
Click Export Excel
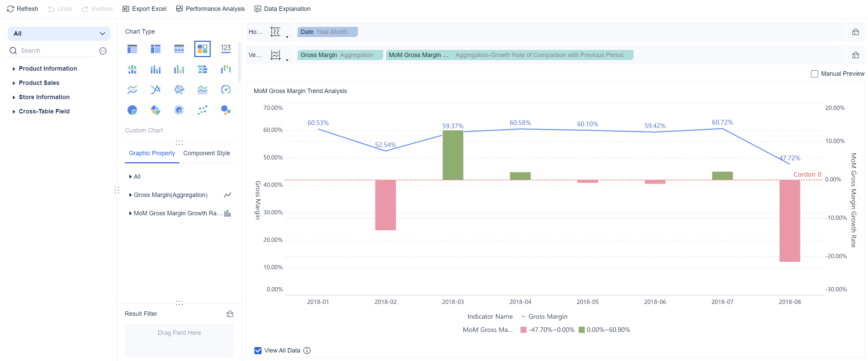pyautogui.click(x=144, y=8)
